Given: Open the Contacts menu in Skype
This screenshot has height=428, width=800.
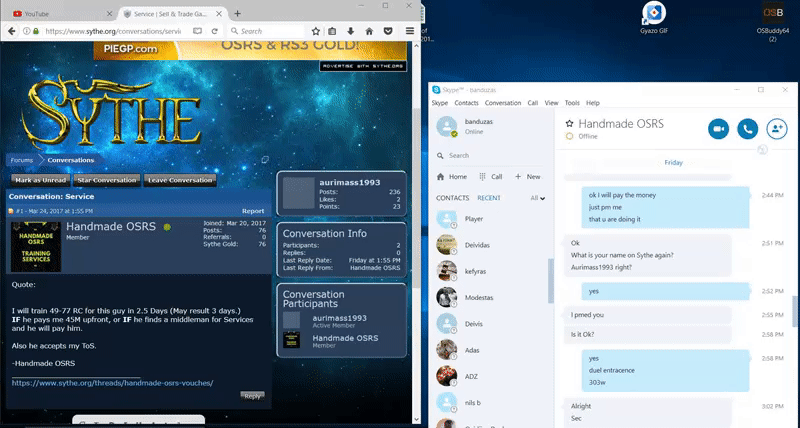Looking at the screenshot, I should [466, 103].
